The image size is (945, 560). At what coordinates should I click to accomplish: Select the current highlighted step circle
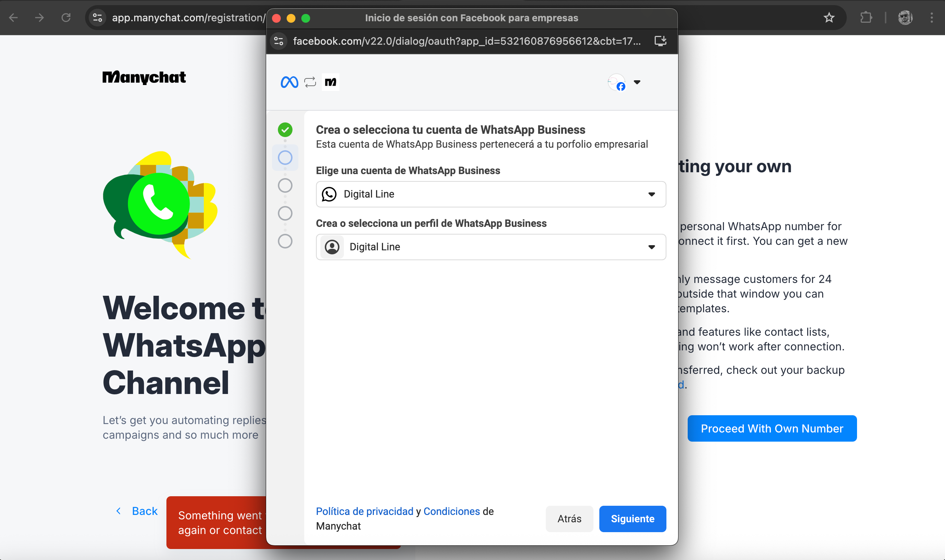[x=285, y=157]
